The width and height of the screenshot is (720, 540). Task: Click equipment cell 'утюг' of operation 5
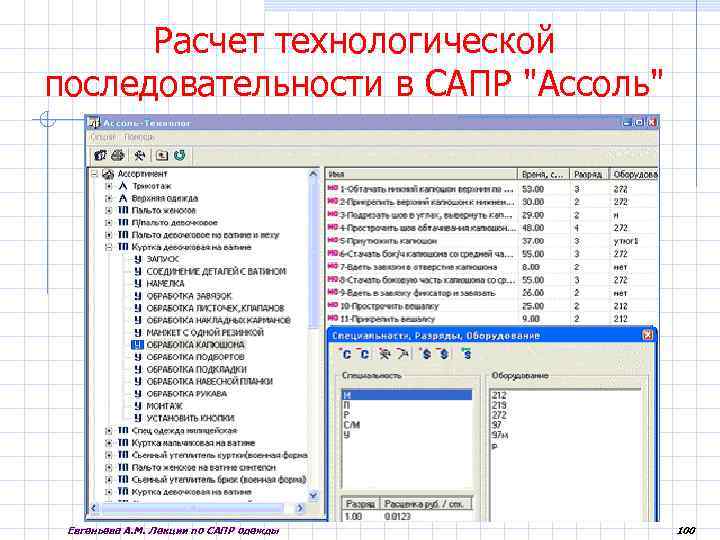[x=626, y=241]
